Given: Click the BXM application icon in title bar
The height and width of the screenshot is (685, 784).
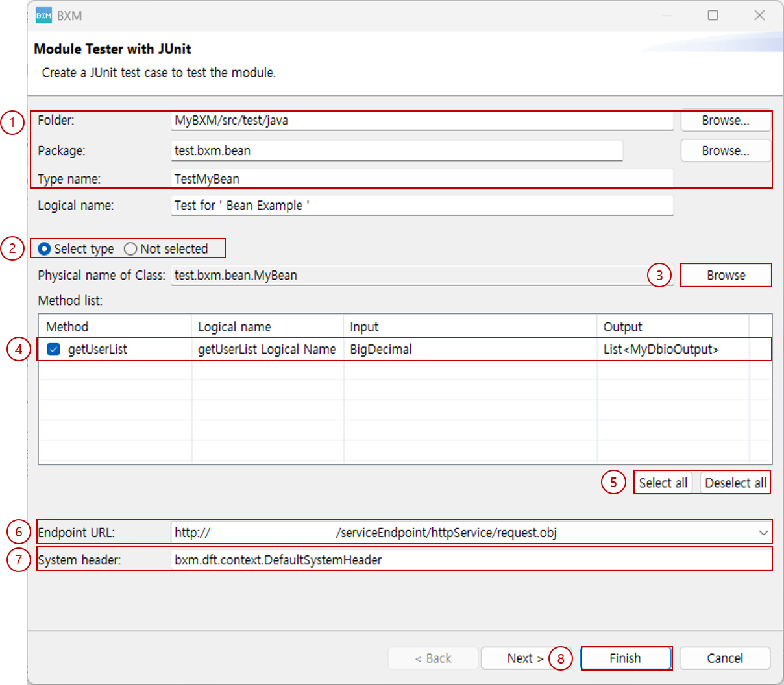Looking at the screenshot, I should (43, 16).
